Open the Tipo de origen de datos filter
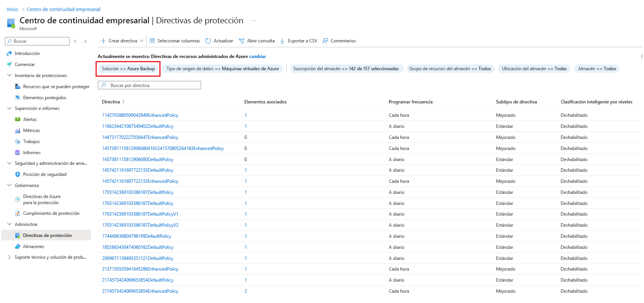The width and height of the screenshot is (644, 303). (223, 69)
